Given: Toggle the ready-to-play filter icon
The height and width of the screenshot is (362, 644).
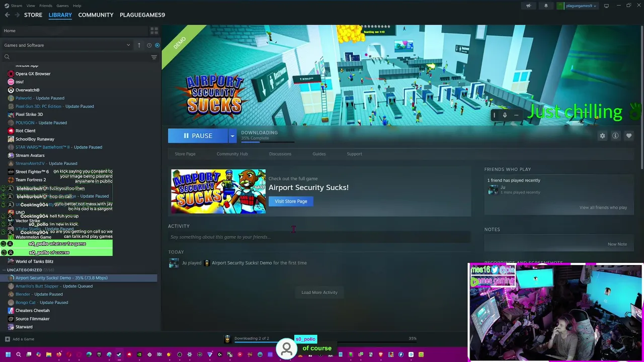Looking at the screenshot, I should pos(157,45).
